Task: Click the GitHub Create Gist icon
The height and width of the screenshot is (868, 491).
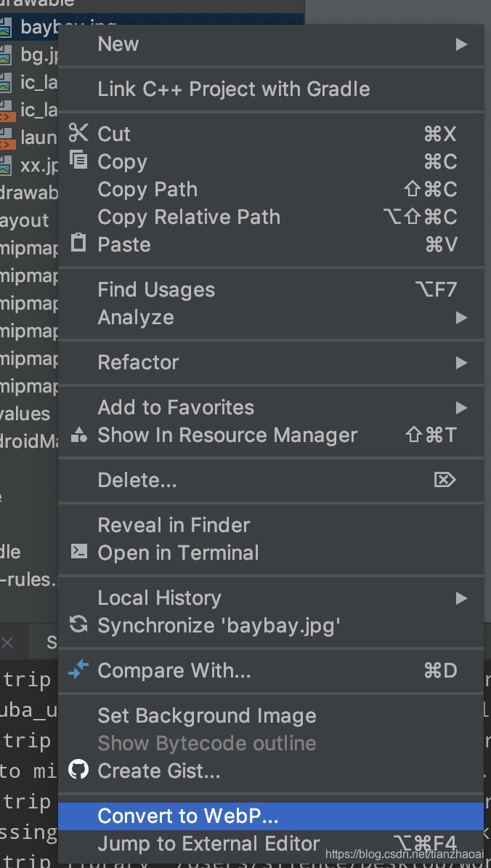Action: click(78, 770)
